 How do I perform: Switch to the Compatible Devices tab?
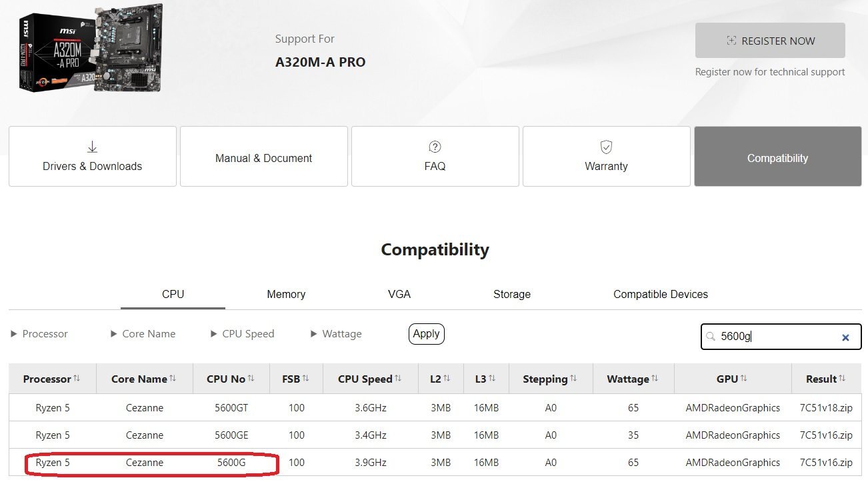click(x=661, y=294)
